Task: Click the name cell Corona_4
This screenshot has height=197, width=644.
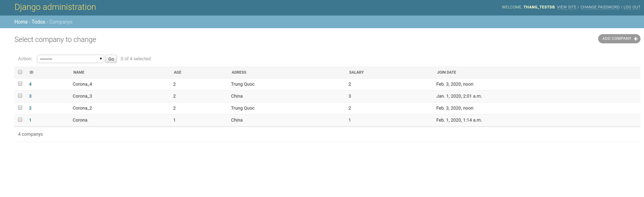Action: (x=82, y=84)
